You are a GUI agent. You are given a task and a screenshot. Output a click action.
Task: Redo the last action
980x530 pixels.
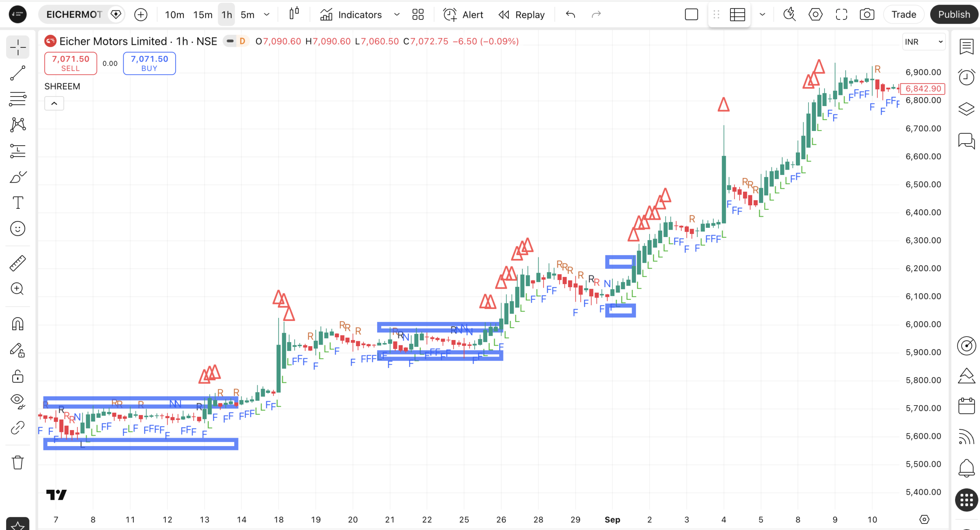pos(596,15)
